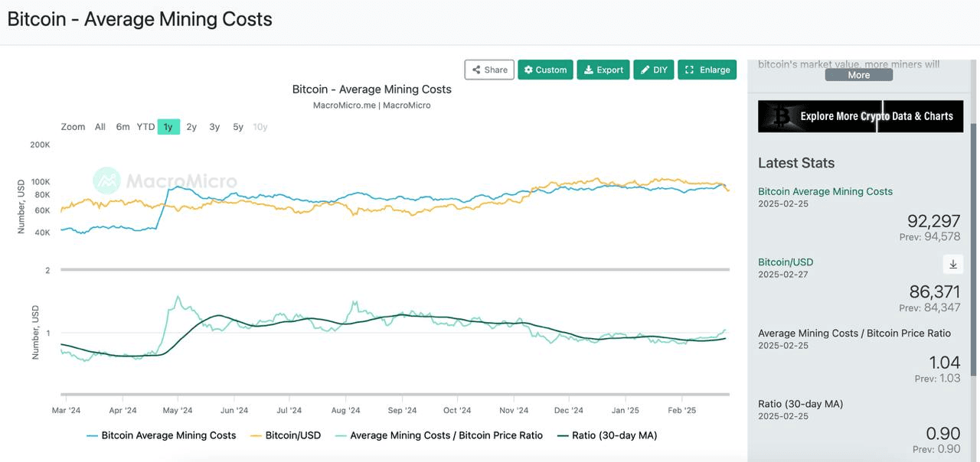Click the 86,371 Bitcoin/USD value
This screenshot has height=462, width=980.
[x=934, y=291]
